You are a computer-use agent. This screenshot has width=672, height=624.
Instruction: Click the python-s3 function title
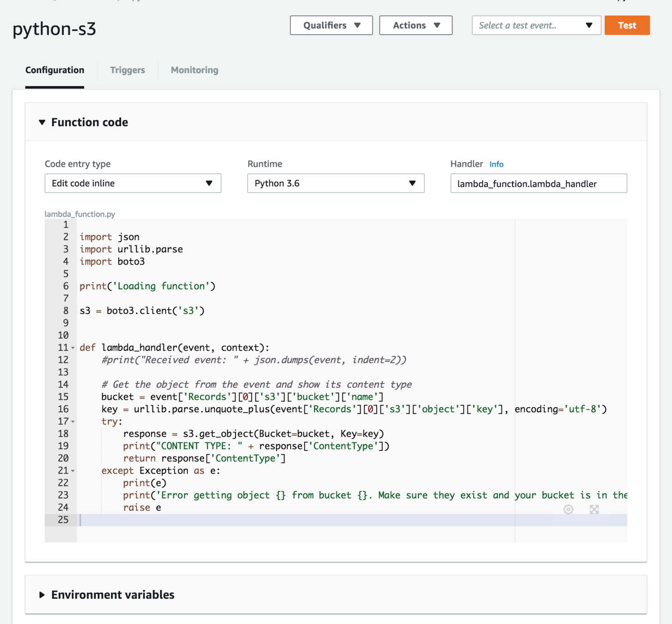click(x=55, y=29)
